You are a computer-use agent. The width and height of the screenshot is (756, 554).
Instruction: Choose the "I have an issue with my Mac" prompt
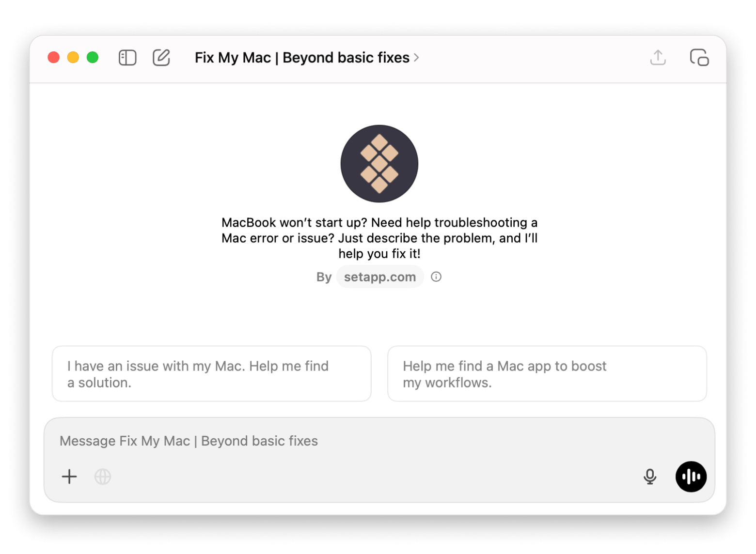(211, 374)
